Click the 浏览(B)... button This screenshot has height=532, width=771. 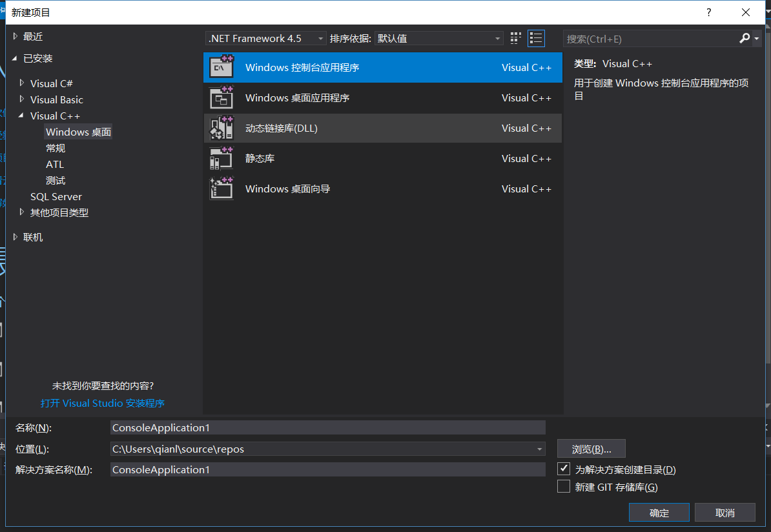click(591, 449)
